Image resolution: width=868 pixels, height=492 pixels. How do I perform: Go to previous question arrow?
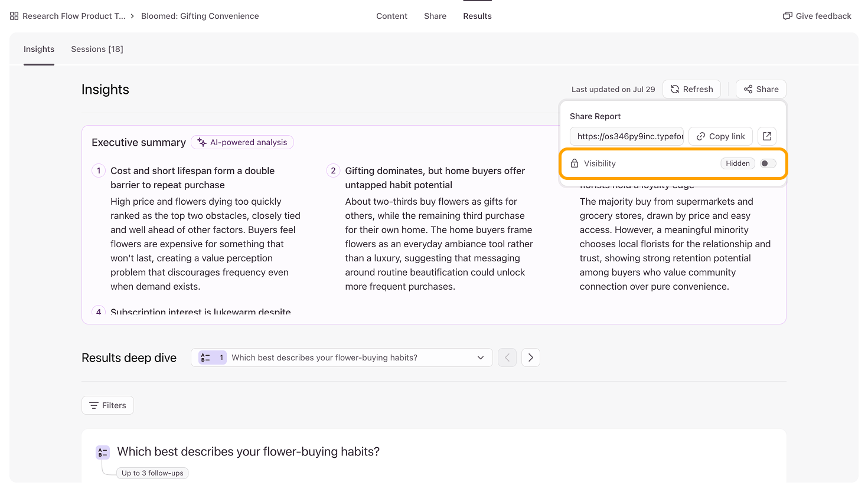coord(507,357)
